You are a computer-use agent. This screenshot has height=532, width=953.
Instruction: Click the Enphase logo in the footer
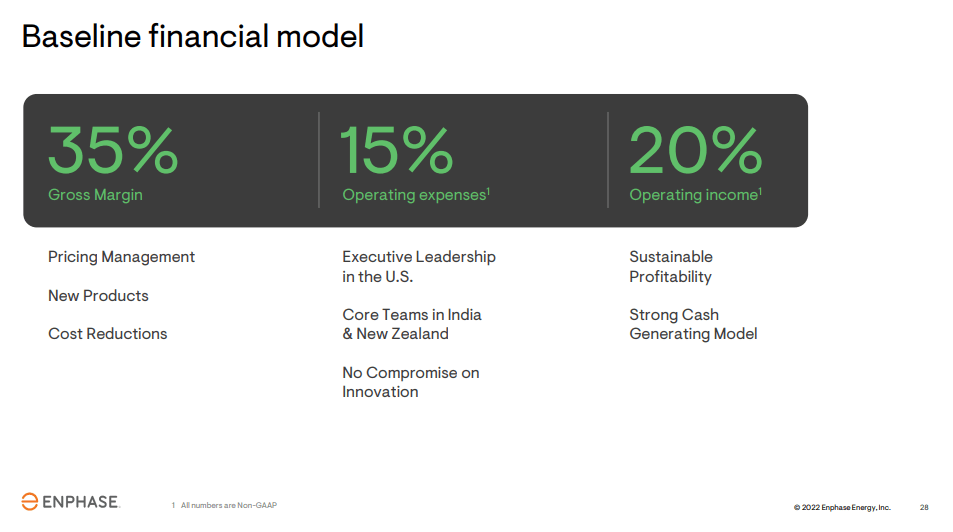(x=70, y=501)
